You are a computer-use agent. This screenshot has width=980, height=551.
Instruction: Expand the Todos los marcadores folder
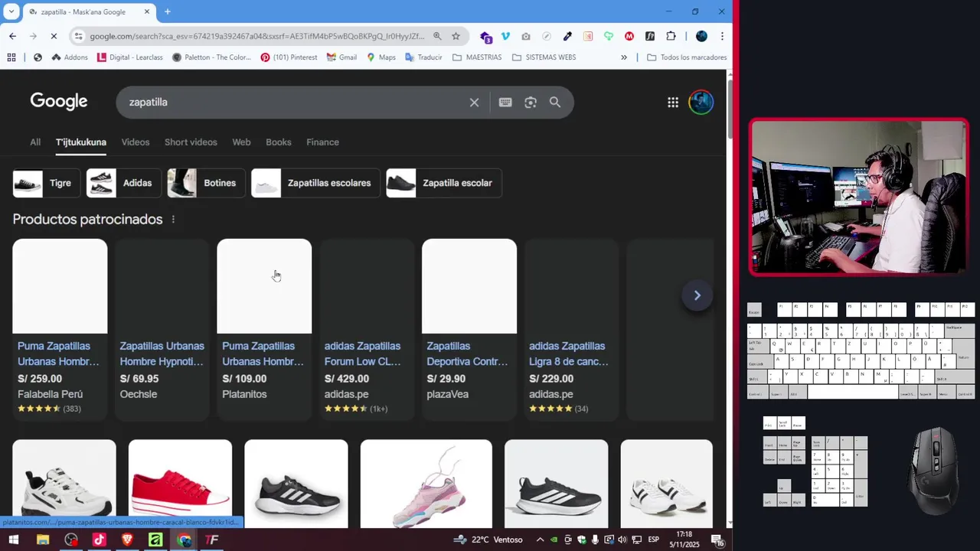(687, 57)
